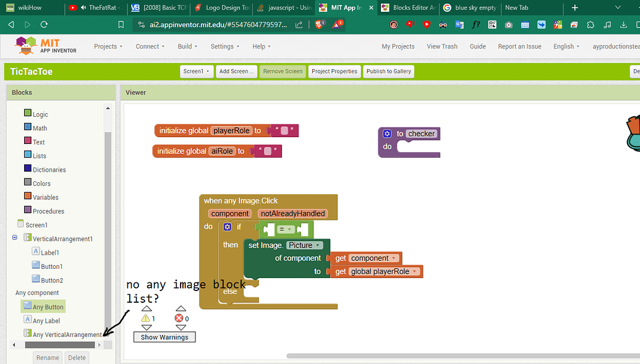The height and width of the screenshot is (364, 640).
Task: Switch to Blocks Editor browser tab
Action: tap(409, 7)
